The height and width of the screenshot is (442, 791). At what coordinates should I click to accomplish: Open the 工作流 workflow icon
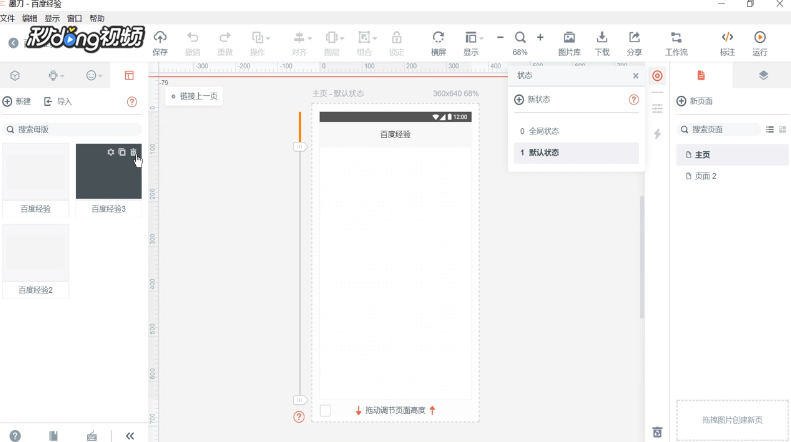(x=676, y=37)
